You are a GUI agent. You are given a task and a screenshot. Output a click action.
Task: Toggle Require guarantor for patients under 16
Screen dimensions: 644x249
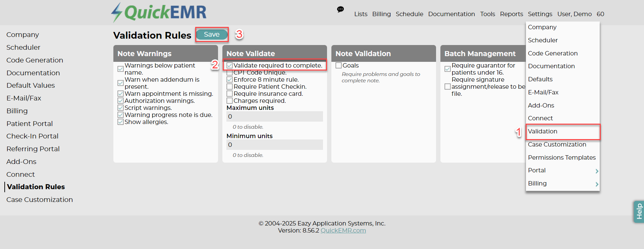click(x=447, y=69)
